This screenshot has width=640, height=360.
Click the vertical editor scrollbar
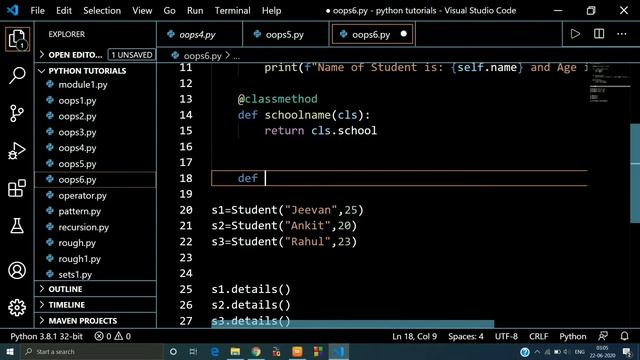635,173
